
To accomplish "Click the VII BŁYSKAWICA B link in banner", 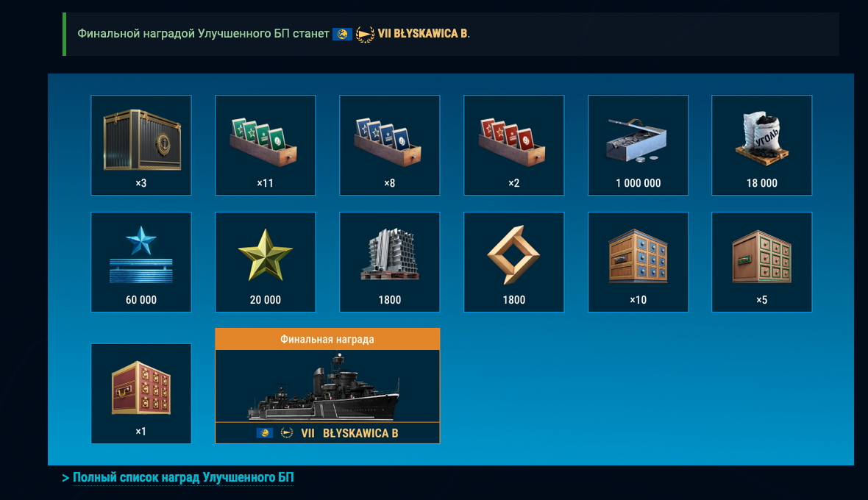I will 423,34.
